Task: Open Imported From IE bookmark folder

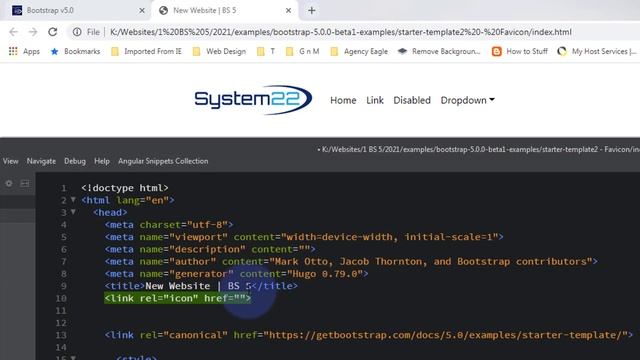Action: (146, 51)
